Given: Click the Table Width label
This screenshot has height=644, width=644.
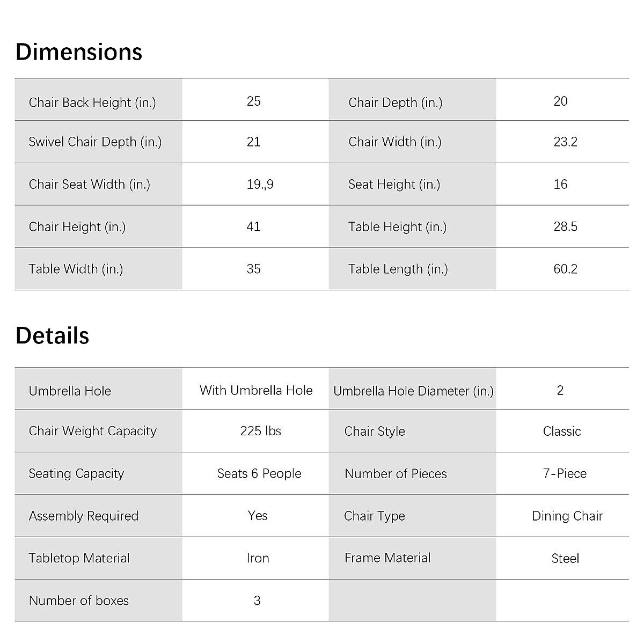Looking at the screenshot, I should pyautogui.click(x=76, y=269).
